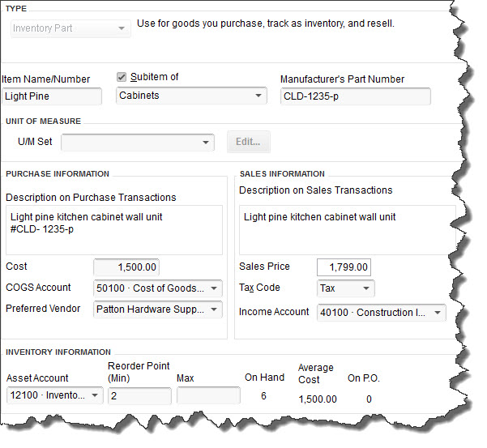Screen dimensions: 487x448
Task: Open the Tax Code dropdown arrow
Action: coord(366,288)
